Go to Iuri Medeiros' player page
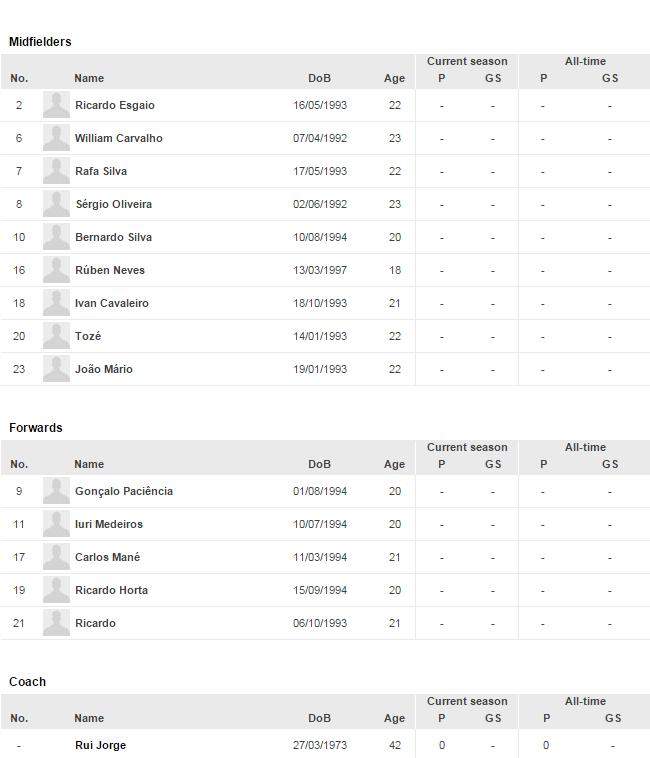The height and width of the screenshot is (758, 650). (108, 524)
